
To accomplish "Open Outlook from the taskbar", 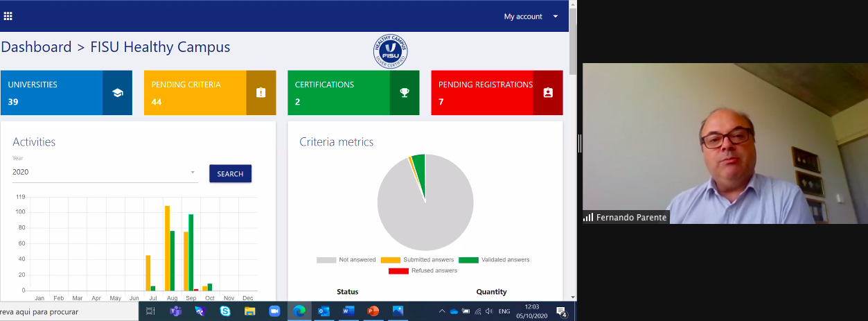I will coord(324,311).
